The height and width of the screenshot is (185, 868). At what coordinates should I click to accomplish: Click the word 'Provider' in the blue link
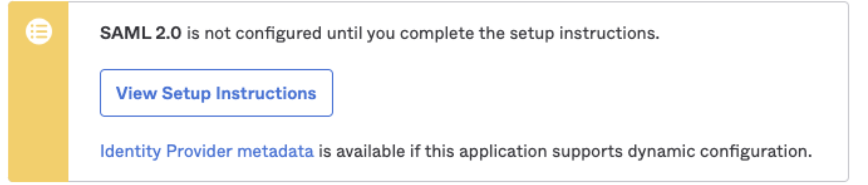coord(199,151)
